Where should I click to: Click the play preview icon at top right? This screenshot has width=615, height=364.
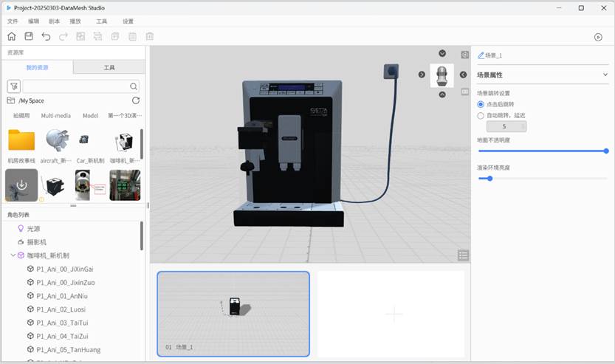click(598, 37)
